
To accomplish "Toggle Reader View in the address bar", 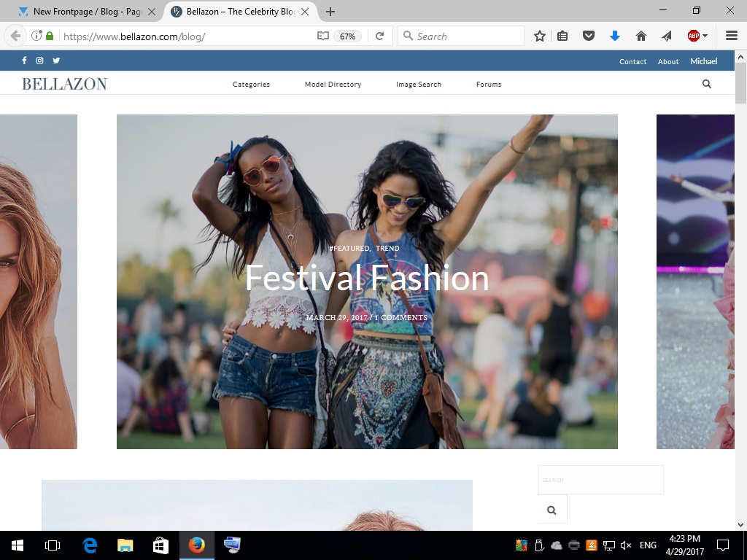I will pos(323,36).
